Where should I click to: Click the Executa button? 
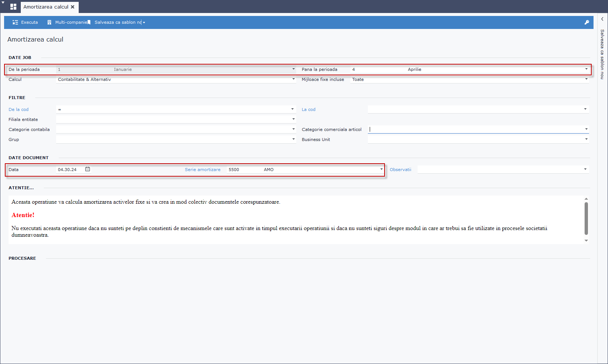(25, 22)
